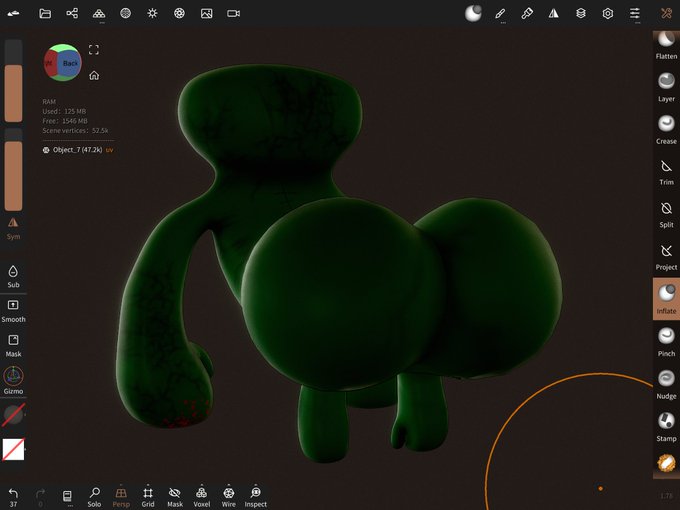Toggle the Grid display
Viewport: 680px width, 510px height.
(x=148, y=497)
